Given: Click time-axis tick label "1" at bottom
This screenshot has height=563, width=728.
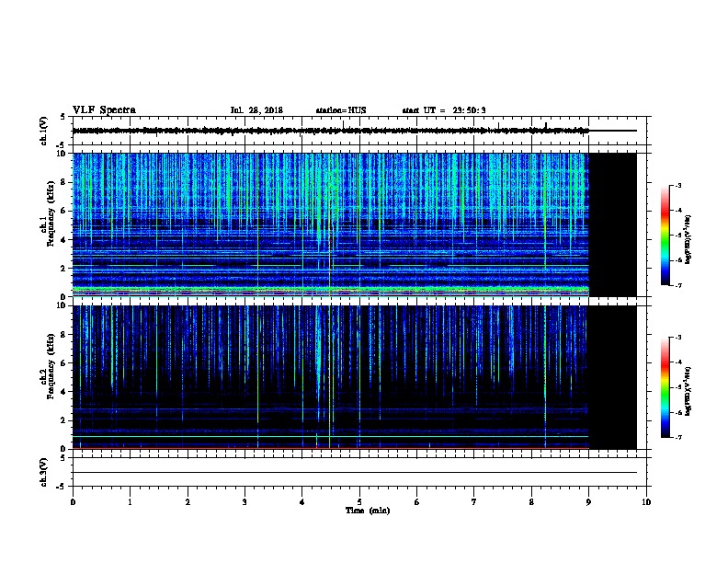Looking at the screenshot, I should tap(130, 501).
